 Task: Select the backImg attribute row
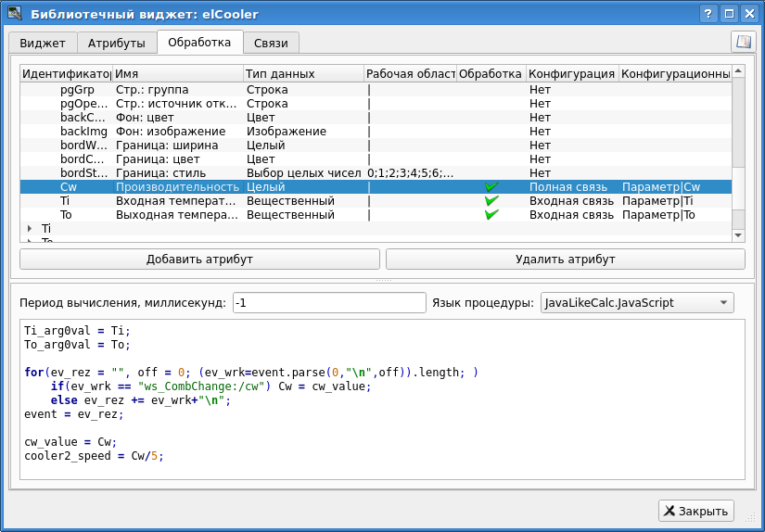(x=376, y=132)
